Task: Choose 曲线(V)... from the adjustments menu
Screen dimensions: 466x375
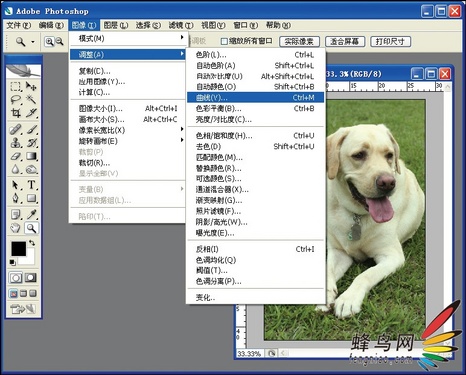Action: click(x=255, y=97)
